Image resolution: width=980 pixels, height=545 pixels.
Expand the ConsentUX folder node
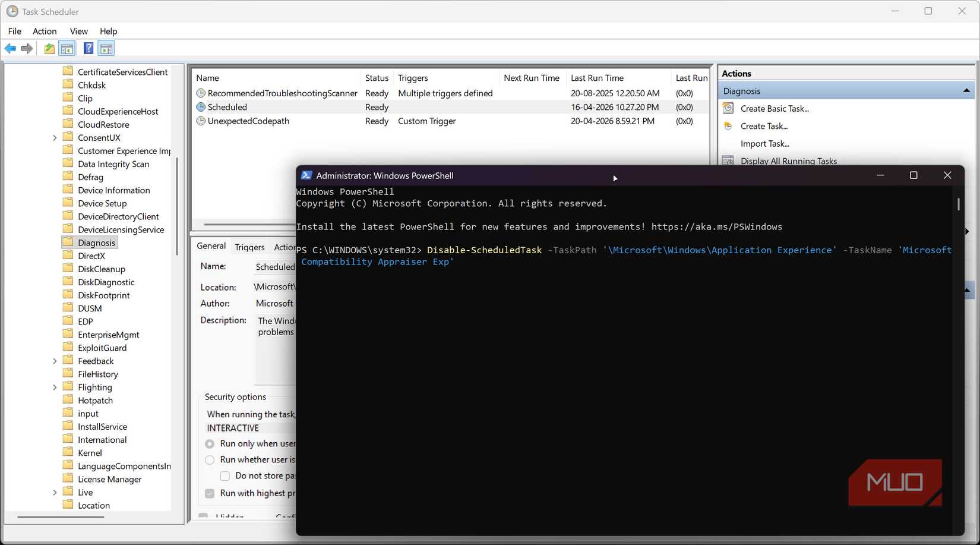point(55,138)
